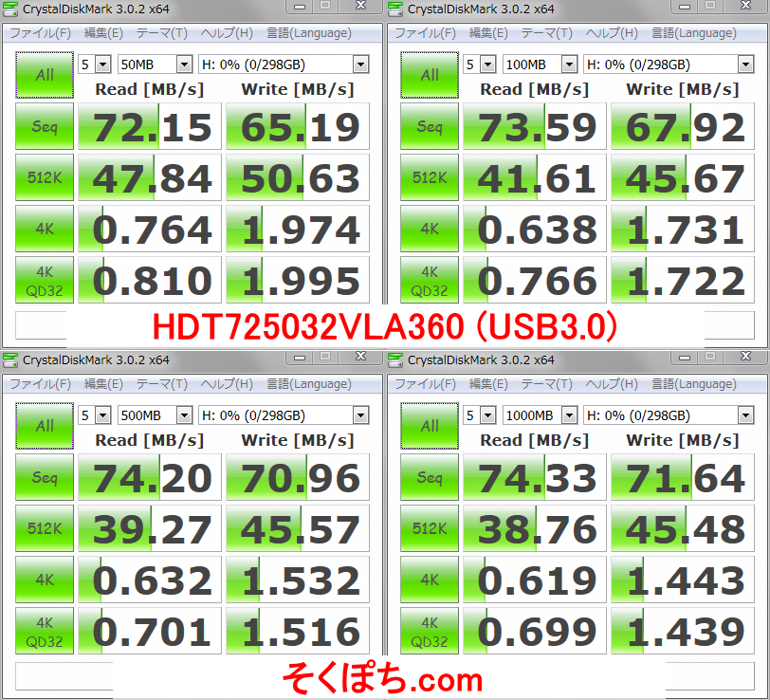Open the drive H: dropdown in the 1000MB window
This screenshot has width=770, height=700.
(669, 415)
